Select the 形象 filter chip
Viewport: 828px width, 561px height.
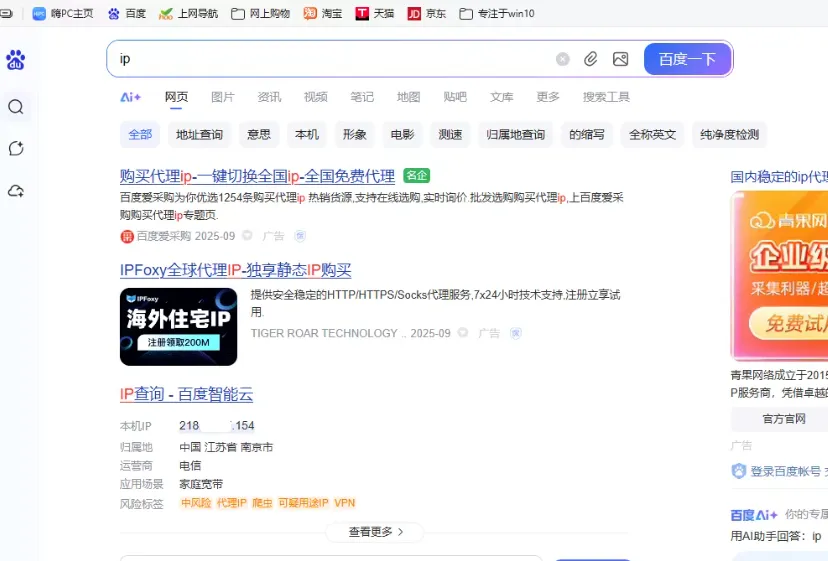point(355,135)
